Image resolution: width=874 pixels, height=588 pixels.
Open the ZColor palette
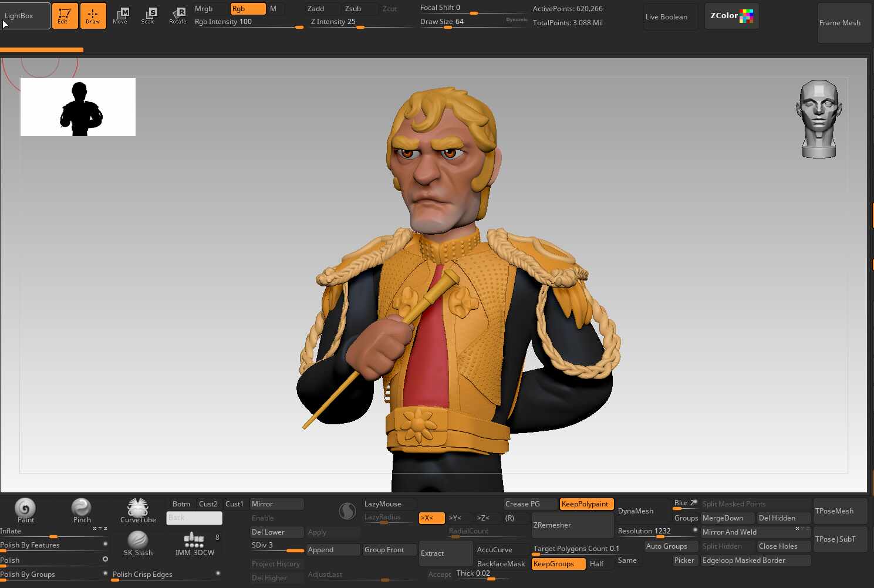[x=731, y=16]
